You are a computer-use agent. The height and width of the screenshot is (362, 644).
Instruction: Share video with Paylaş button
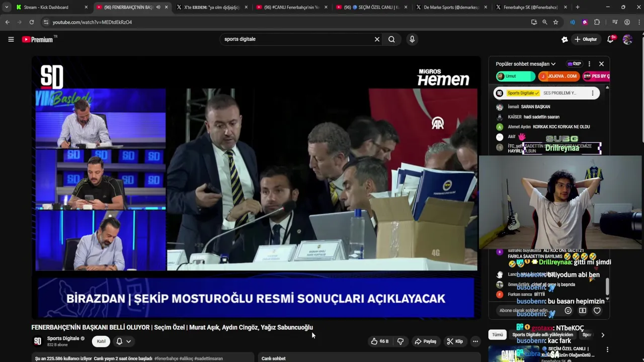pyautogui.click(x=426, y=341)
